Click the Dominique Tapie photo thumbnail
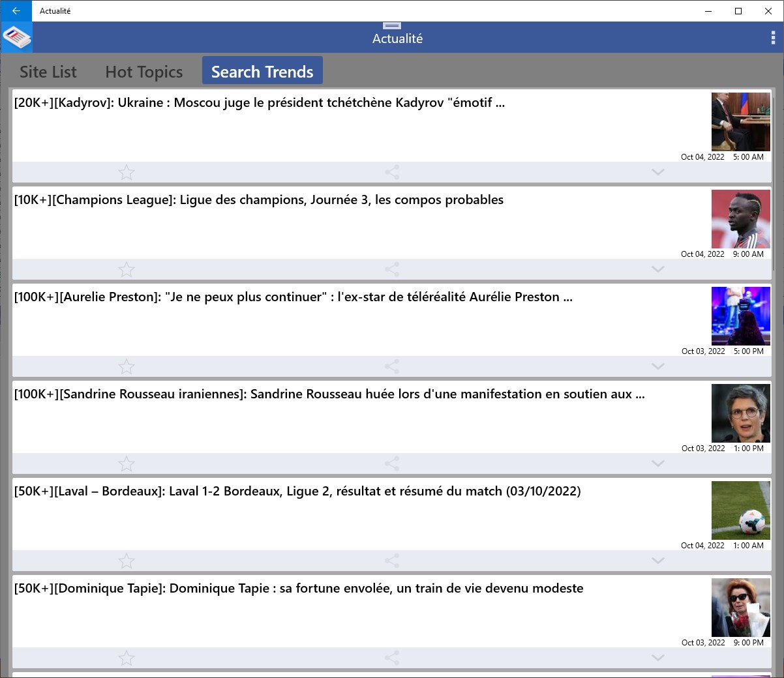The image size is (784, 678). 741,608
